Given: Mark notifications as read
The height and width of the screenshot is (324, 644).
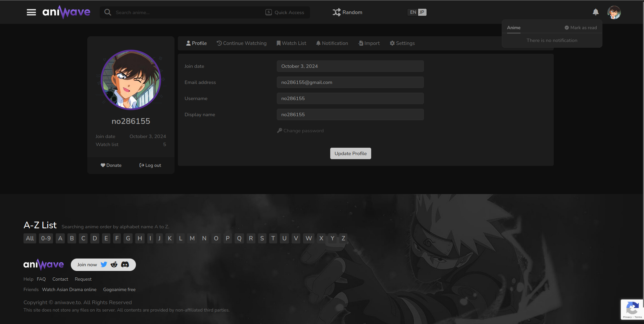Looking at the screenshot, I should [x=581, y=28].
